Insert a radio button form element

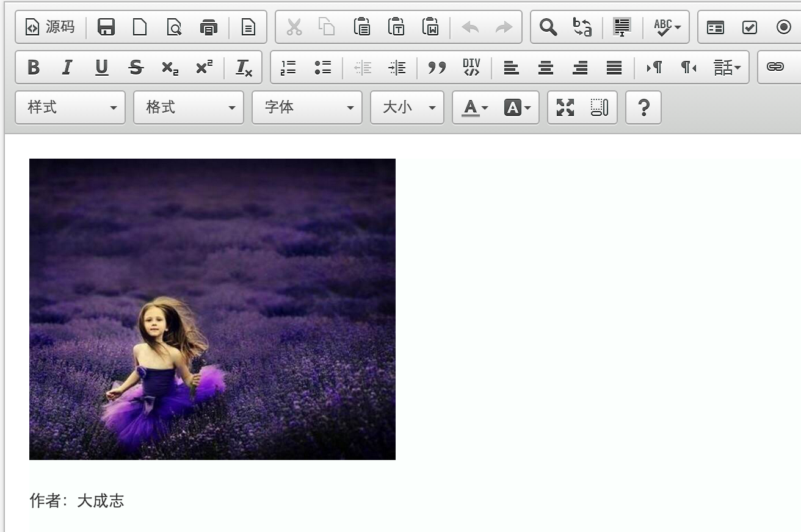784,27
